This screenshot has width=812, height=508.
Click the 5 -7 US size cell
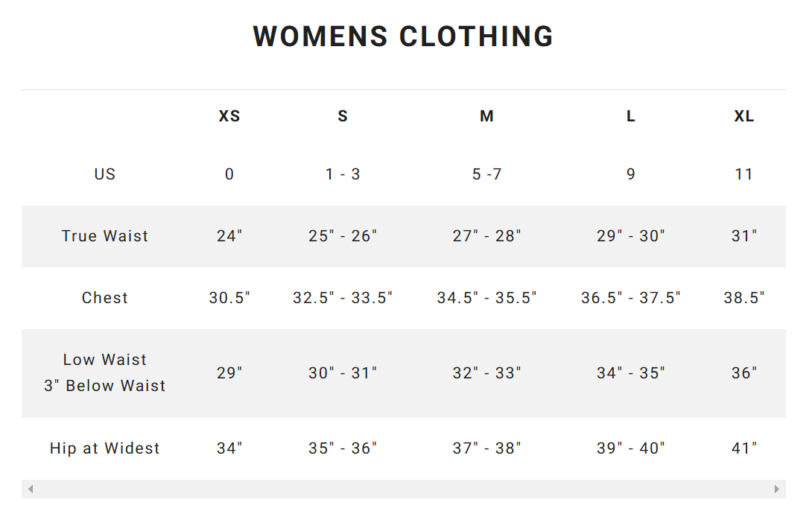tap(486, 174)
